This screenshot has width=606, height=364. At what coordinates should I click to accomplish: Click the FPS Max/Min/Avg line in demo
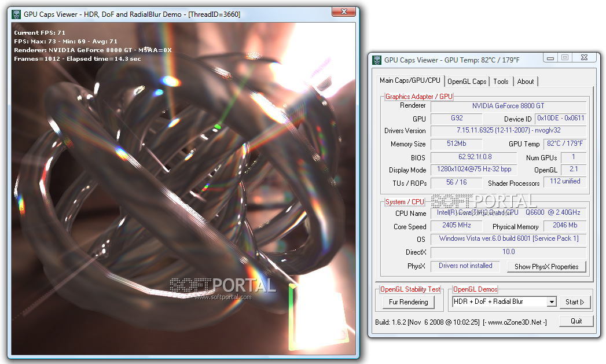[x=65, y=41]
